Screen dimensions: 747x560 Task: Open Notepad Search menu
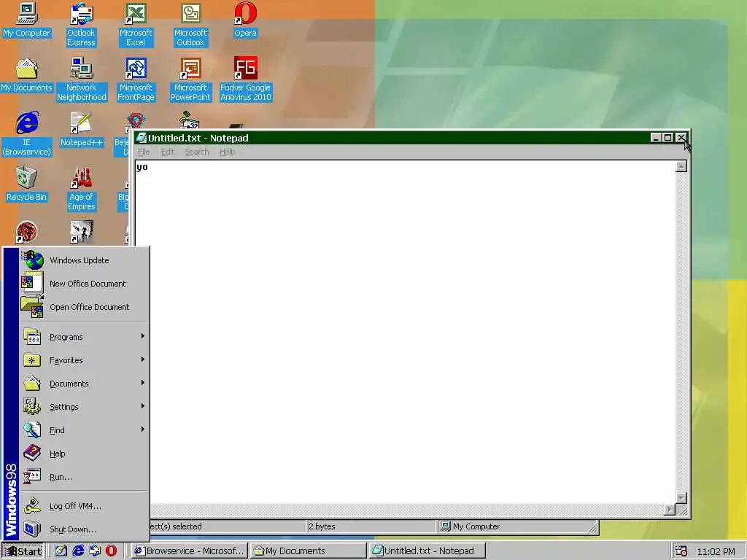pyautogui.click(x=197, y=152)
